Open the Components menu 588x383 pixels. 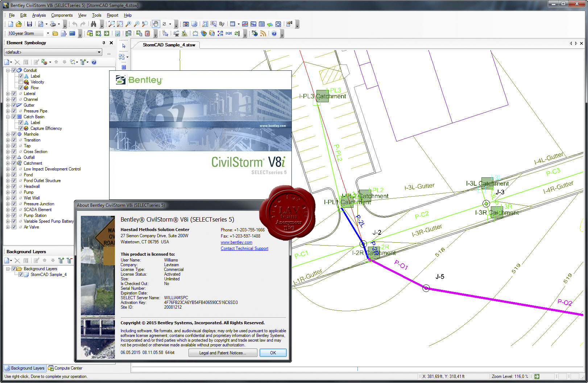tap(62, 15)
